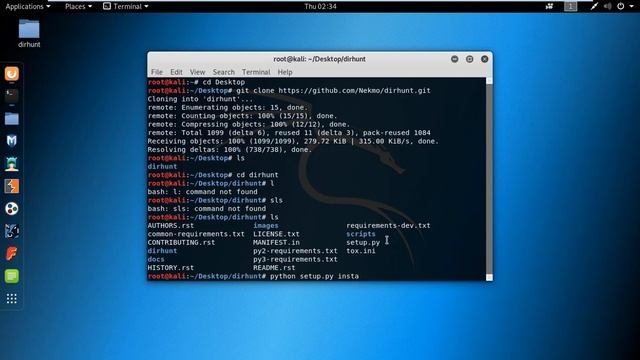Click the terminal vertical scrollbar
Image resolution: width=640 pixels, height=360 pixels.
(x=489, y=178)
